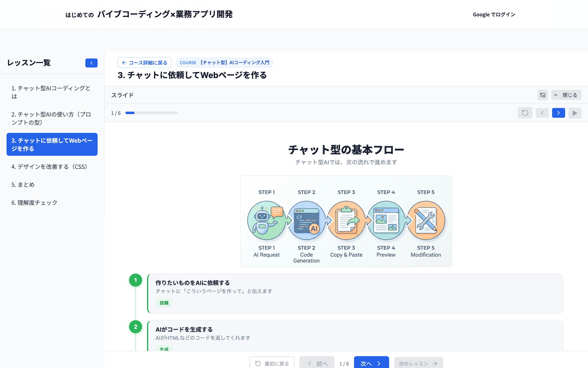Click the green step number 2 badge
This screenshot has width=588, height=368.
point(136,327)
